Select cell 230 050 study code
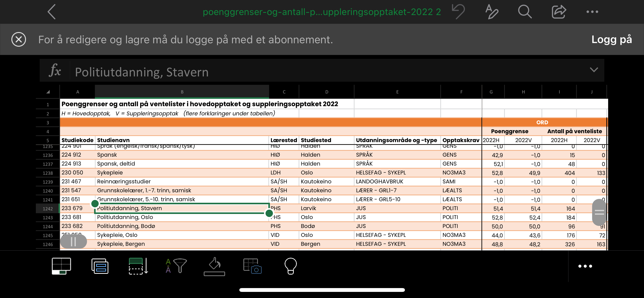This screenshot has width=644, height=298. pyautogui.click(x=77, y=173)
